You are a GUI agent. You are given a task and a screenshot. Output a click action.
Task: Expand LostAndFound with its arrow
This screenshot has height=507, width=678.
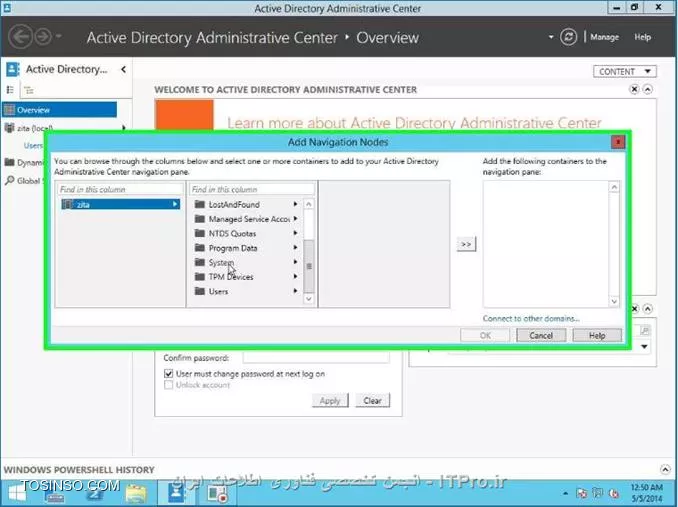pyautogui.click(x=295, y=204)
